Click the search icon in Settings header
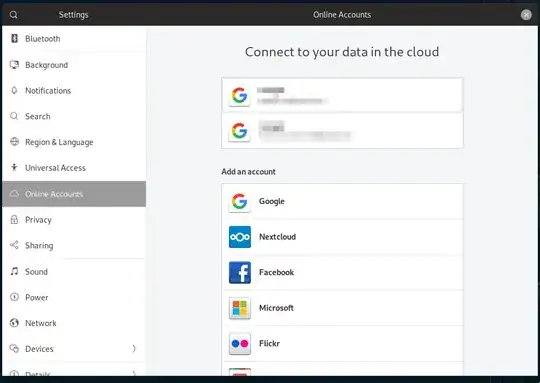 pos(13,15)
